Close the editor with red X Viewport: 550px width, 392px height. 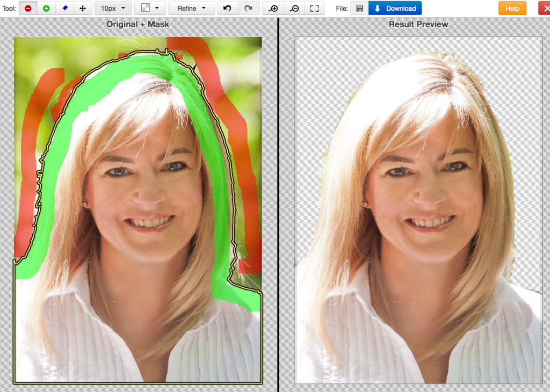click(x=545, y=9)
